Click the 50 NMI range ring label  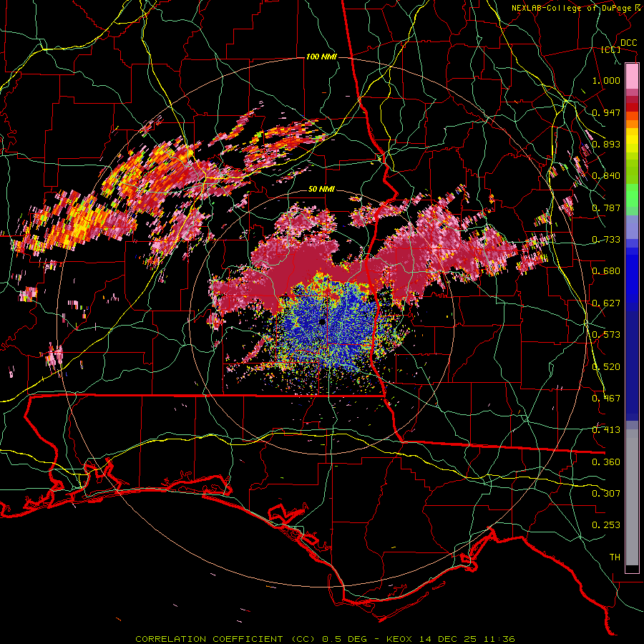point(321,190)
